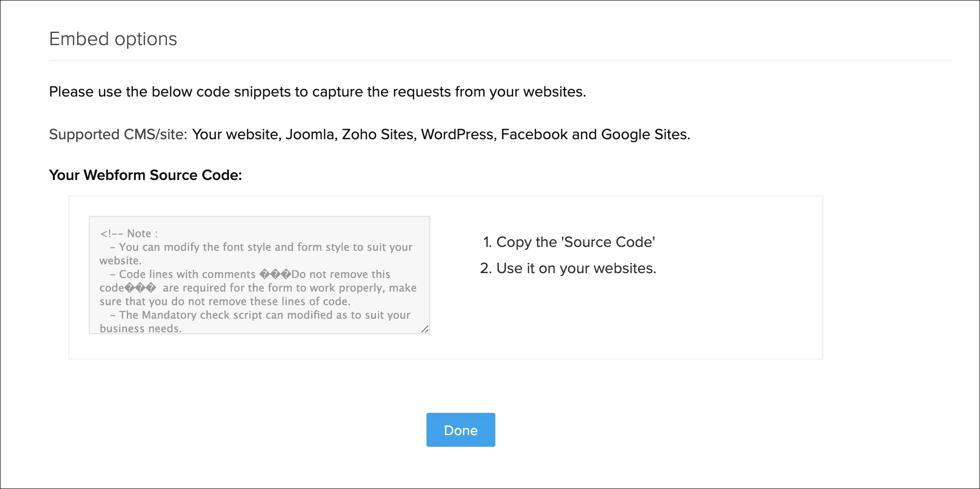Click 'Zoho Sites' in the supported list
The image size is (980, 489).
point(378,134)
